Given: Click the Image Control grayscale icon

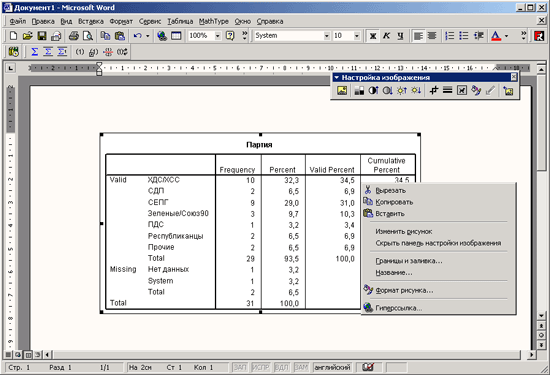Looking at the screenshot, I should 359,91.
